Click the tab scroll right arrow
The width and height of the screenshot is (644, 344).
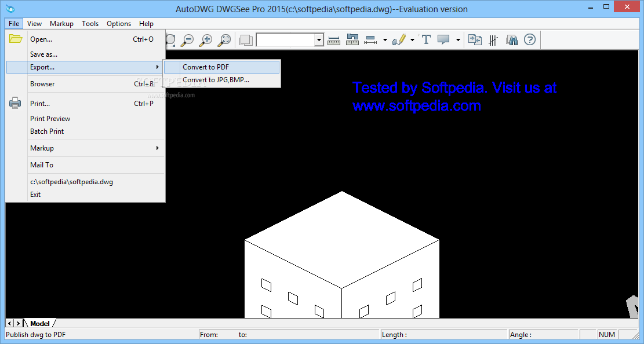pyautogui.click(x=18, y=324)
